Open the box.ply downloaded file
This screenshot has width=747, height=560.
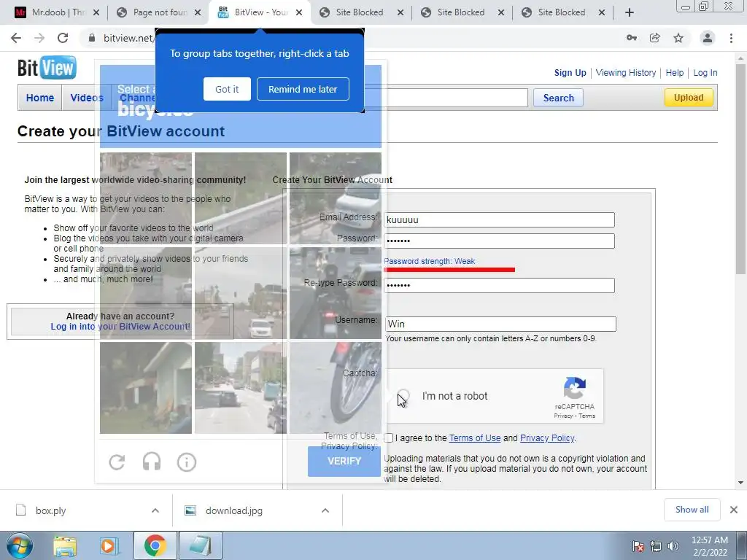coord(50,510)
